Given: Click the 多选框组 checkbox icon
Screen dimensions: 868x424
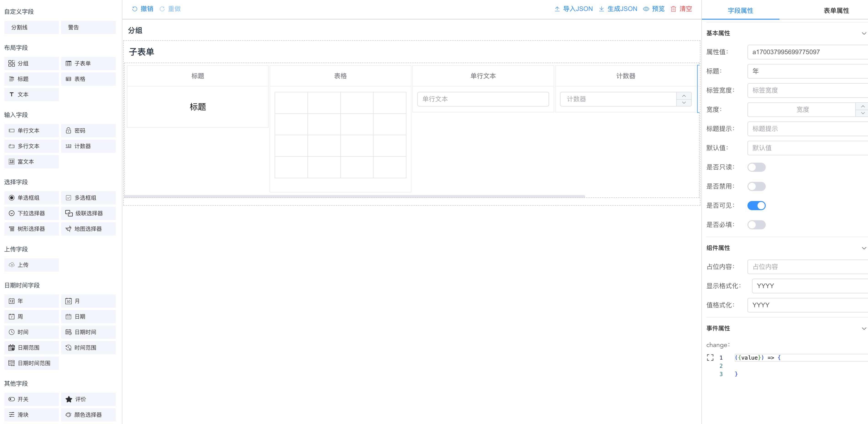Looking at the screenshot, I should click(68, 198).
